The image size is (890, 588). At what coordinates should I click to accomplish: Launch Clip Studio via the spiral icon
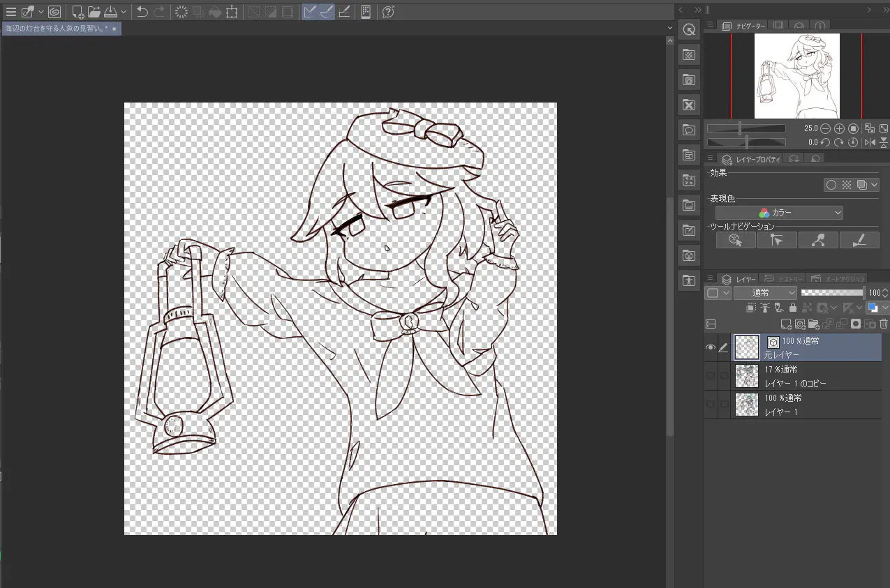[x=54, y=12]
